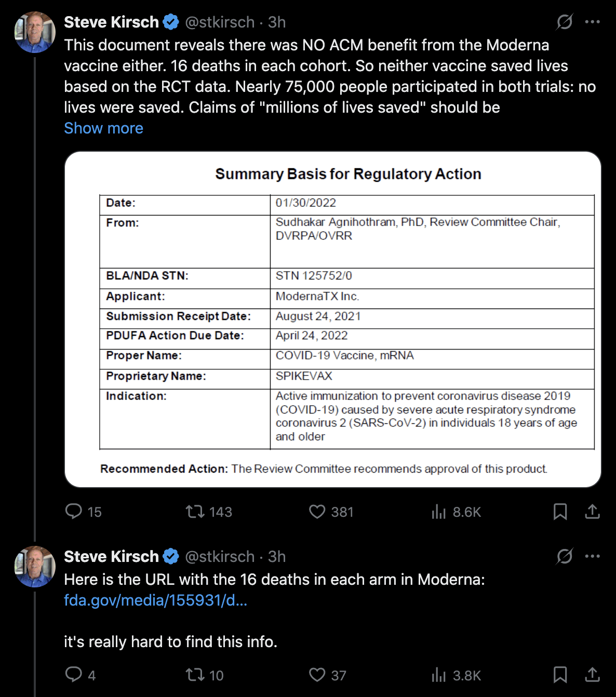Reply to the second tweet with 4 replies
The height and width of the screenshot is (697, 616).
(x=74, y=675)
